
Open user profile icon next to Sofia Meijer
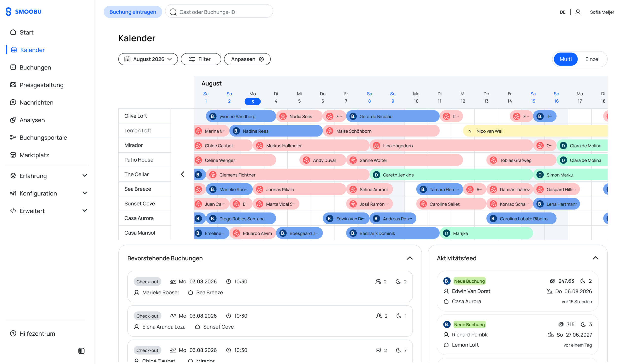578,12
